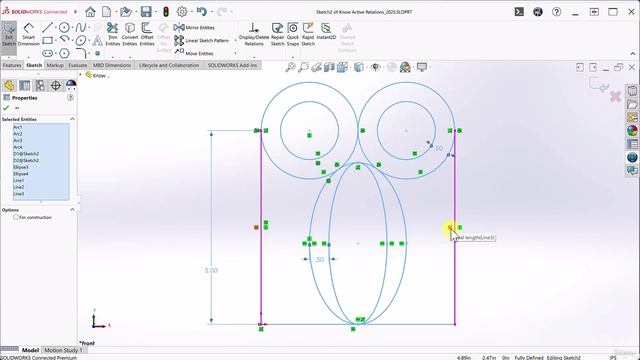
Task: Select the Text sketch tool
Action: click(97, 40)
